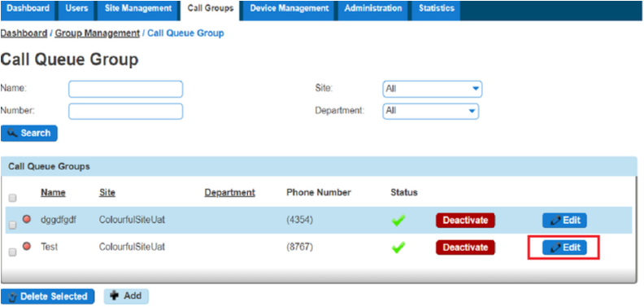Tick the checkbox for the Test row
Screen dimensions: 644x307
tap(13, 252)
